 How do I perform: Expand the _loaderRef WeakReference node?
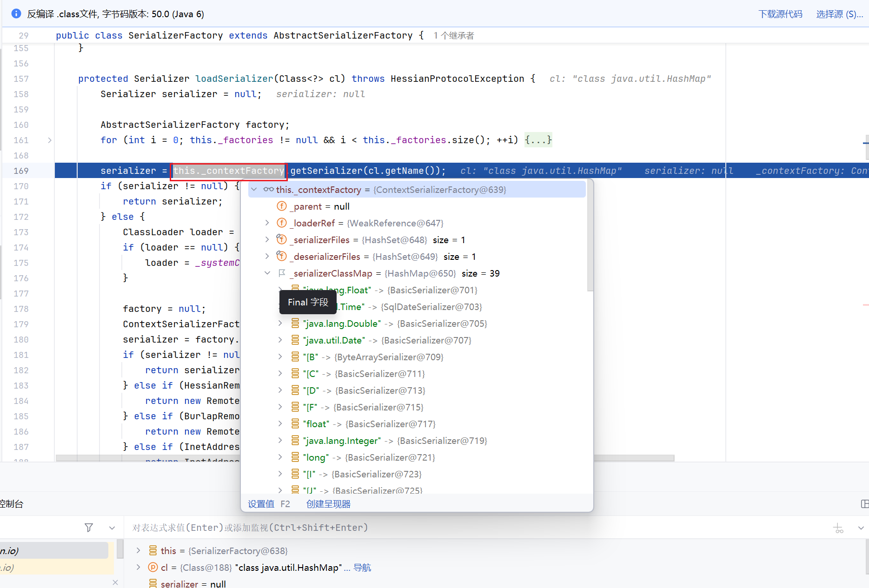(267, 223)
